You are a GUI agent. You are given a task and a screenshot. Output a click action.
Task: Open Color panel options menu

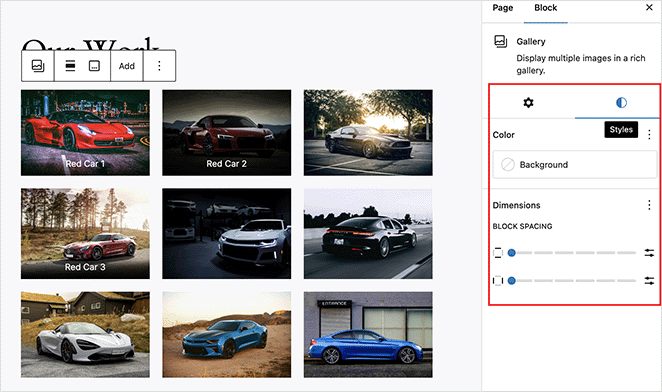click(649, 135)
